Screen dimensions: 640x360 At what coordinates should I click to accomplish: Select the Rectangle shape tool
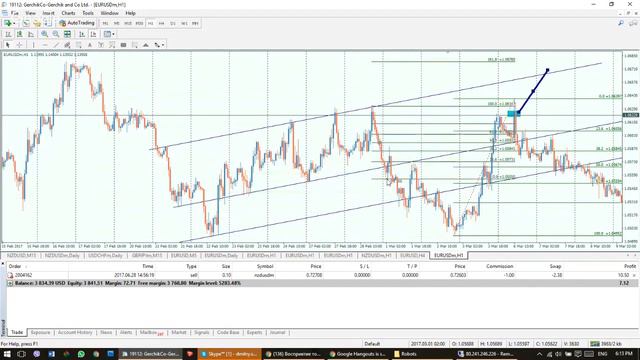point(123,45)
